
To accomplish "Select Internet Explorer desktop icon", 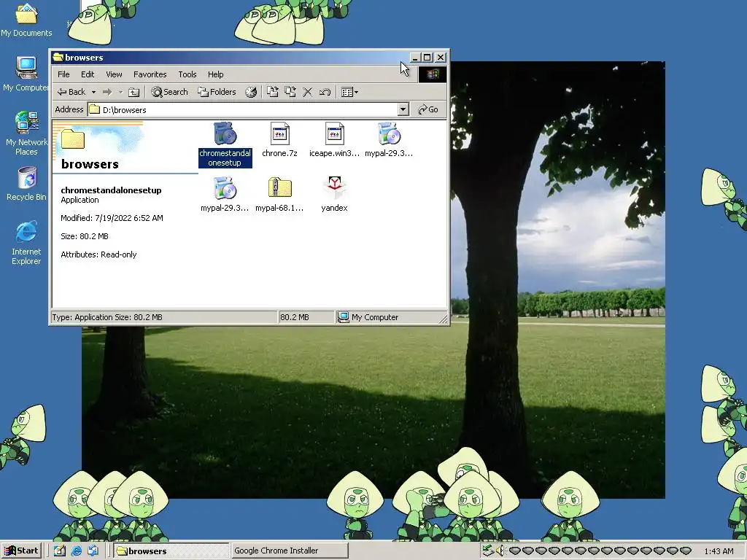I will (26, 243).
